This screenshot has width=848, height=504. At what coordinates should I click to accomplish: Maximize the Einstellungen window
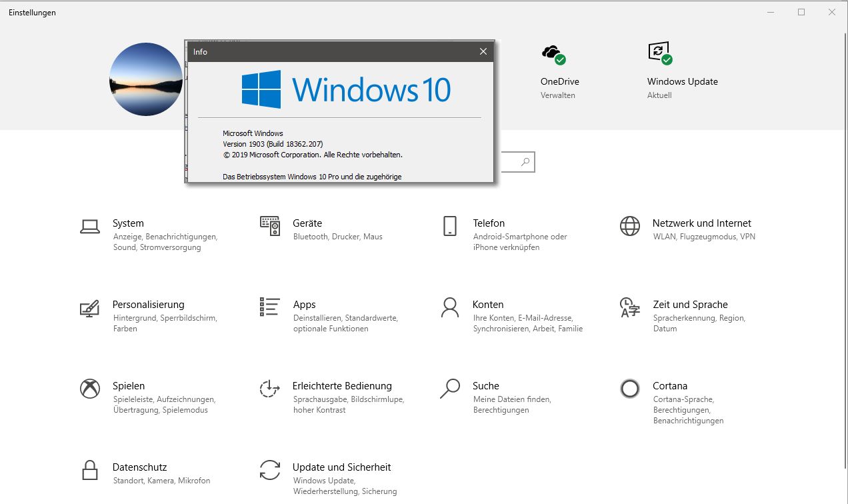tap(801, 12)
